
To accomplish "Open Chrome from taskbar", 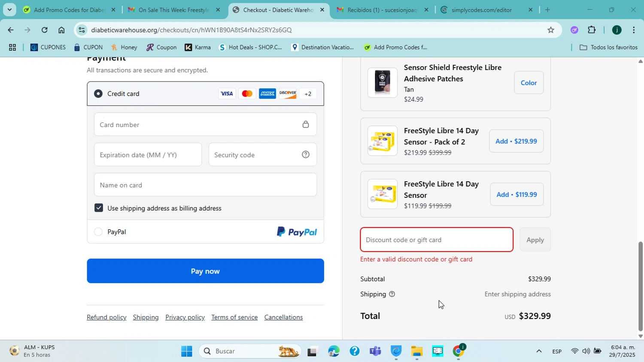I will [459, 351].
